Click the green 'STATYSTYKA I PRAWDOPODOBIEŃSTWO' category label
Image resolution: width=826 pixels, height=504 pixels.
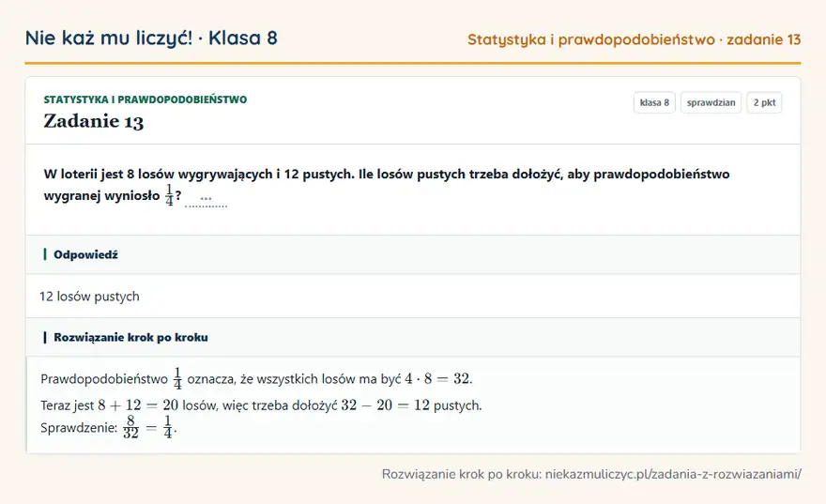point(145,99)
